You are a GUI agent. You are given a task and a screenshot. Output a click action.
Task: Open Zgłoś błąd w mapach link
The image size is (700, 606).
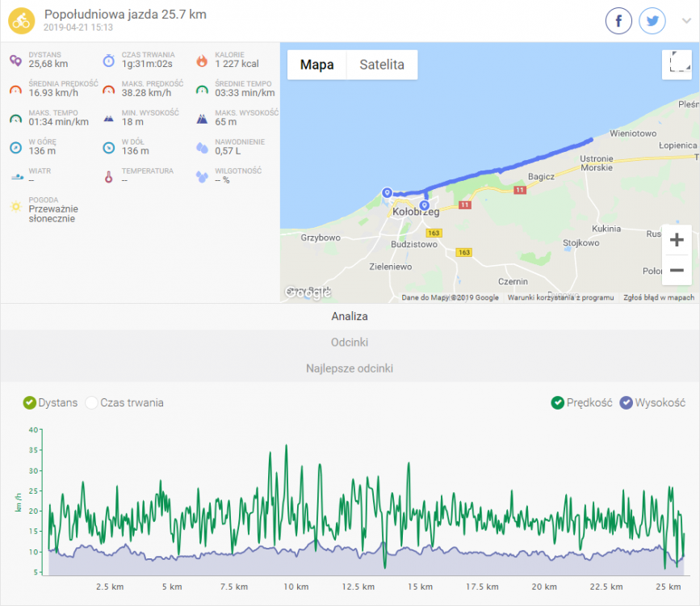[x=659, y=297]
